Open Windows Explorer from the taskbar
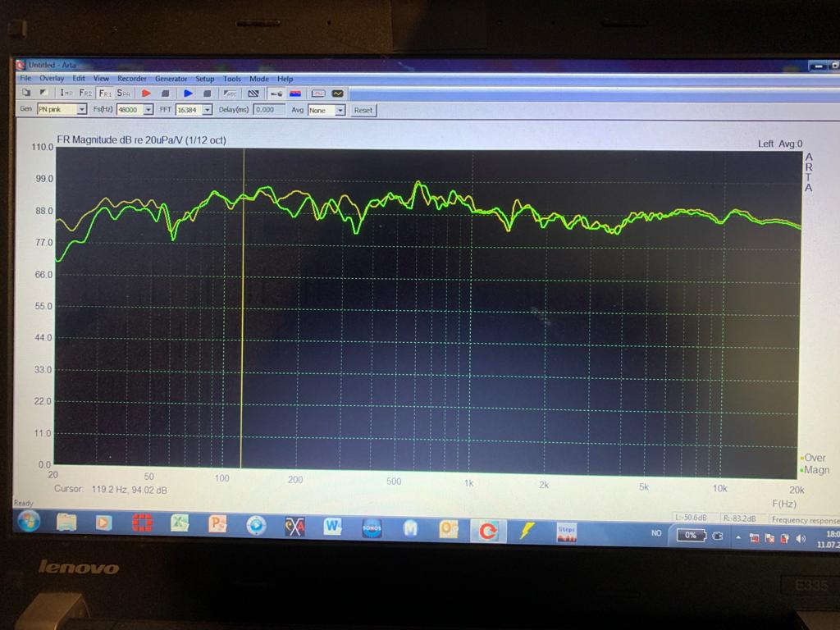Image resolution: width=840 pixels, height=630 pixels. (66, 522)
